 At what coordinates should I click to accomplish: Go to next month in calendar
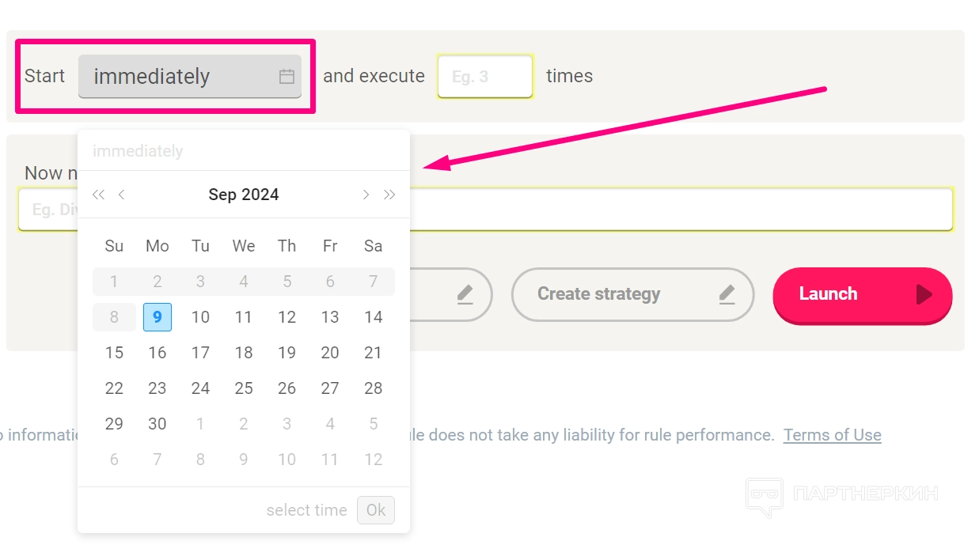(366, 195)
